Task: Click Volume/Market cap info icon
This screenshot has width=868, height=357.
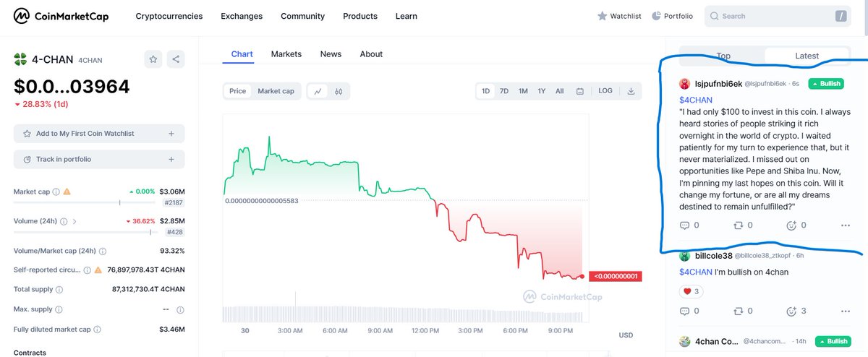Action: (102, 251)
